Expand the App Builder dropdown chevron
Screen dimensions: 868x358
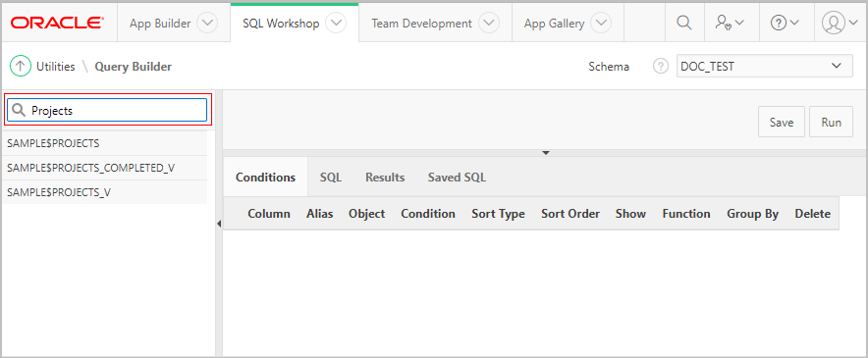207,24
